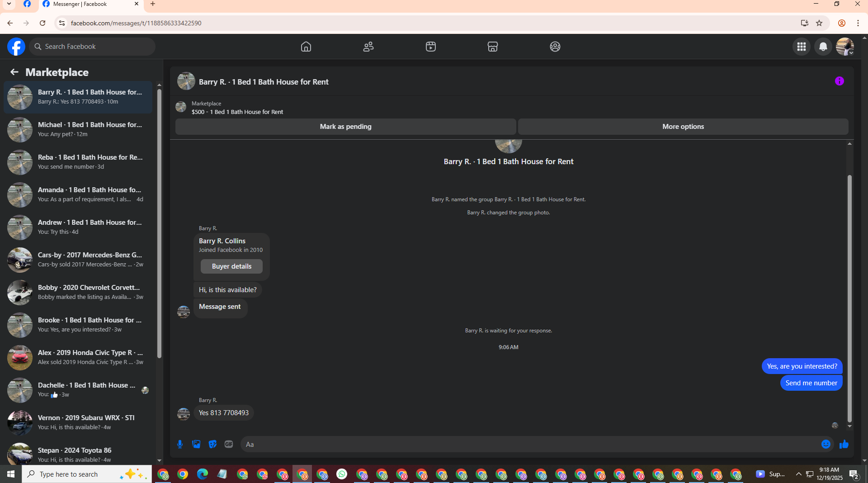The width and height of the screenshot is (868, 483).
Task: Open the Menu grid icon
Action: point(802,47)
